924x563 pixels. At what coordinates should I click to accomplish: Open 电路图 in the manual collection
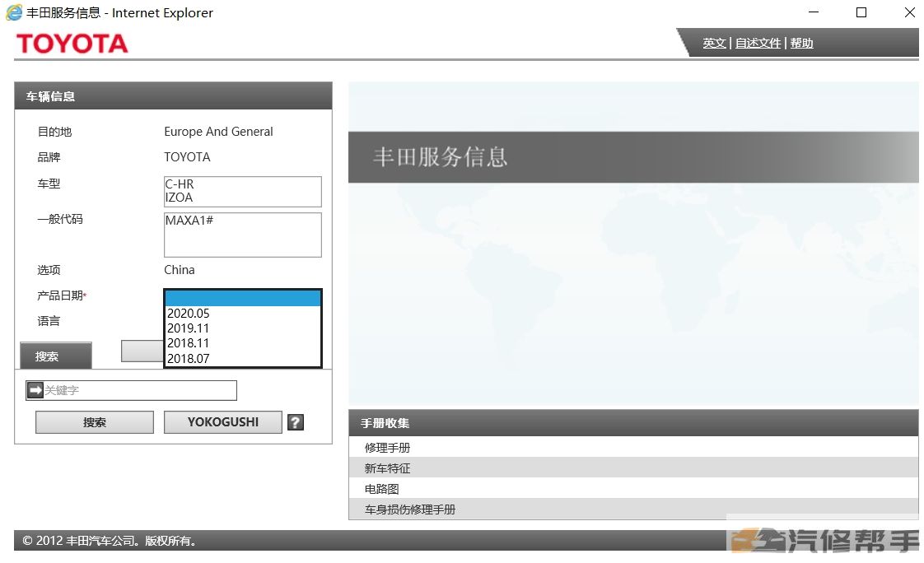coord(633,489)
